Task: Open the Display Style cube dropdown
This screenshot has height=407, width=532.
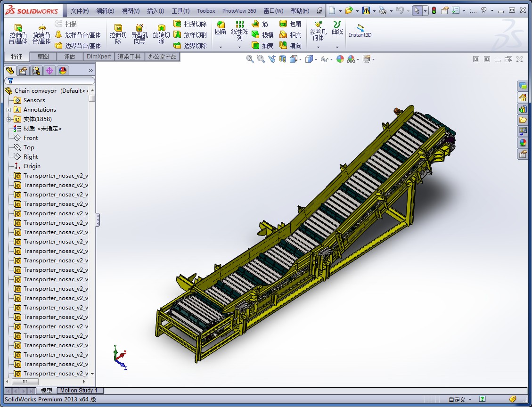Action: (x=316, y=59)
